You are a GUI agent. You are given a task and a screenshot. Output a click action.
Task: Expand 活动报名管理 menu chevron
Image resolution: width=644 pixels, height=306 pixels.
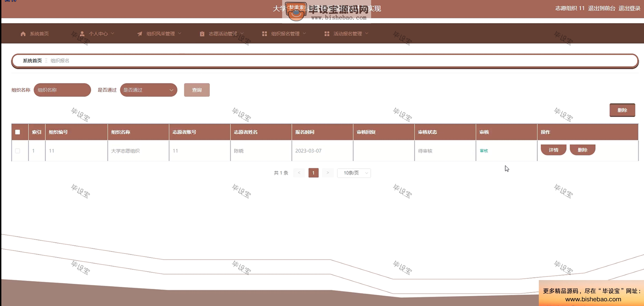click(x=367, y=33)
